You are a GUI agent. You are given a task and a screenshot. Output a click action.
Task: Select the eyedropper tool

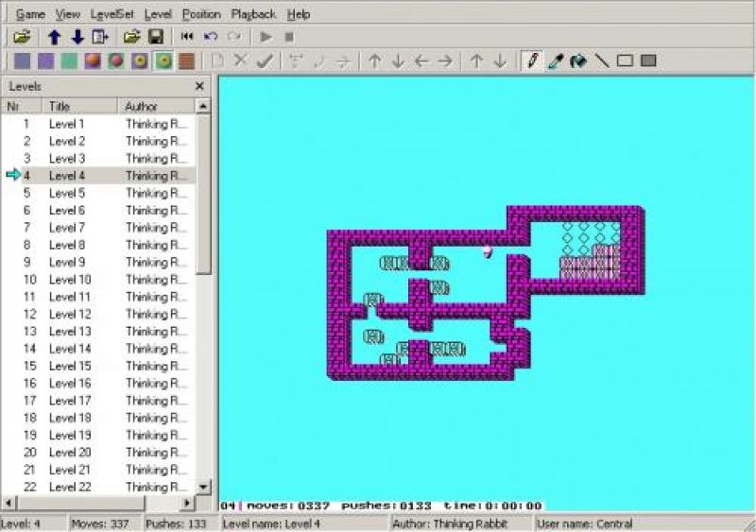pyautogui.click(x=555, y=61)
